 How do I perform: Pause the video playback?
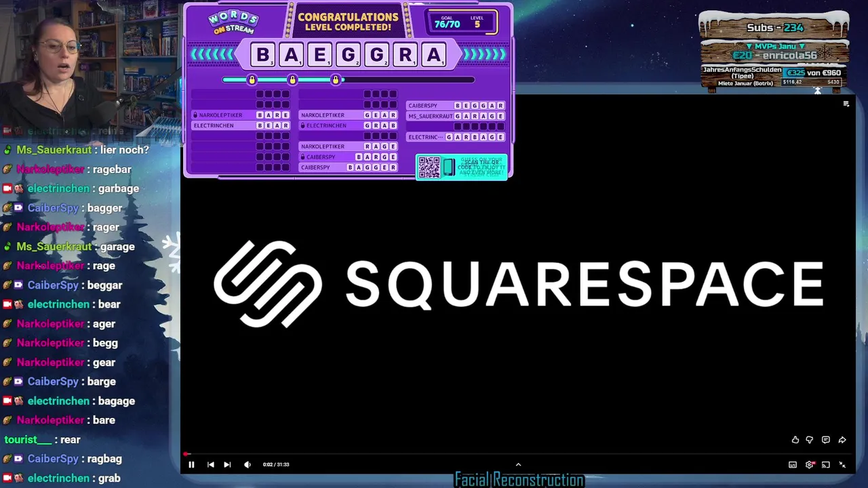[x=191, y=464]
